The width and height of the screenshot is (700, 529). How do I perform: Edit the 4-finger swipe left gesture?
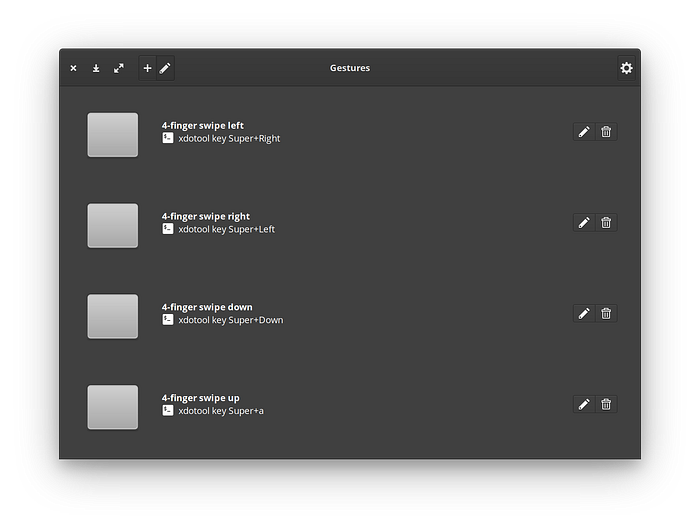point(584,132)
